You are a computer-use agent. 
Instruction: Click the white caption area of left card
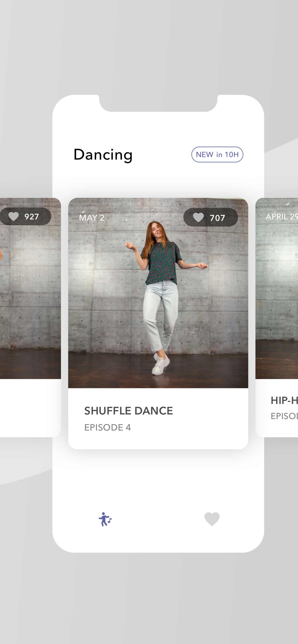[x=30, y=408]
